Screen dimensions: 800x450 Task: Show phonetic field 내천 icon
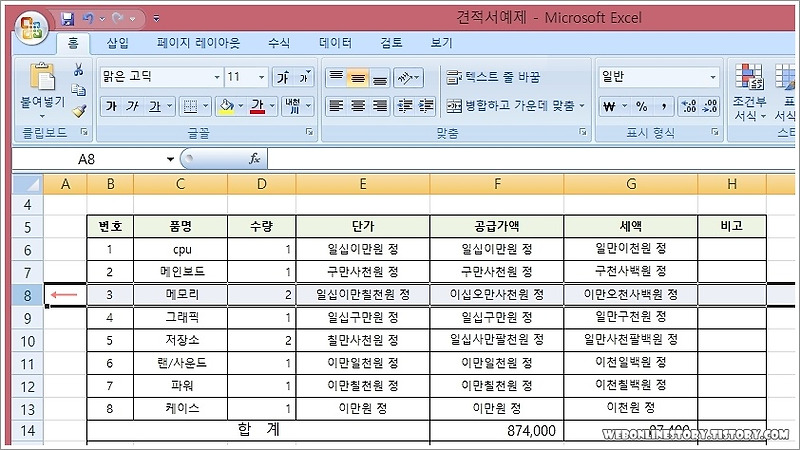coord(293,106)
